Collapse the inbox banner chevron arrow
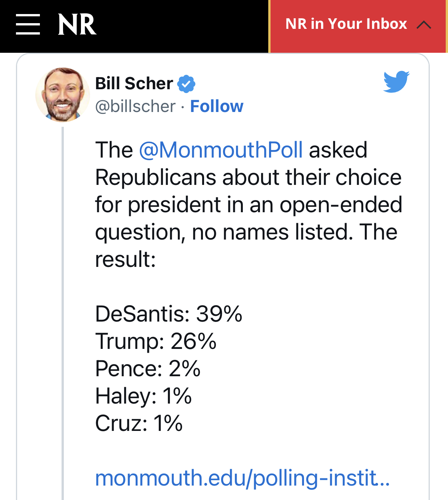Image resolution: width=448 pixels, height=500 pixels. pos(424,25)
